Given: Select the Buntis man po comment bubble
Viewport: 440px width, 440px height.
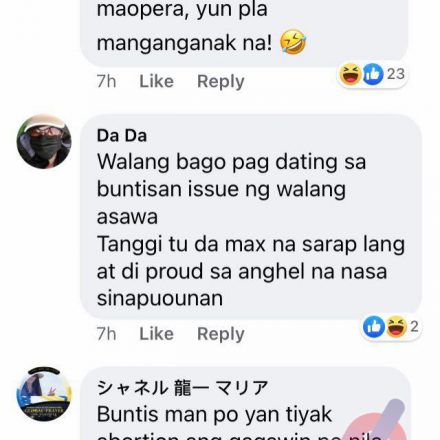Looking at the screenshot, I should click(245, 403).
